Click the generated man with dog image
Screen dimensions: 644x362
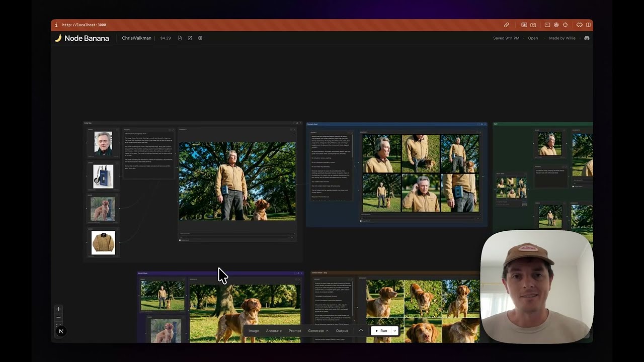pos(237,181)
